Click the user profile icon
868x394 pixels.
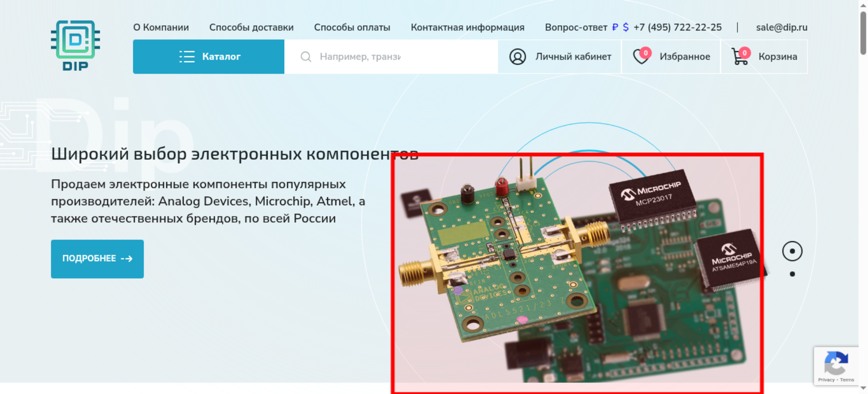[x=517, y=57]
